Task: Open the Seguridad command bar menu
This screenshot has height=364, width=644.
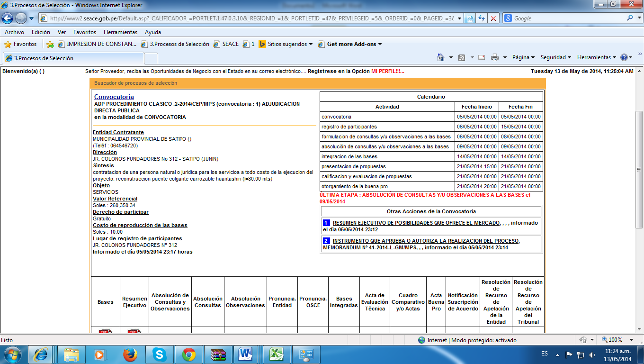Action: point(556,57)
